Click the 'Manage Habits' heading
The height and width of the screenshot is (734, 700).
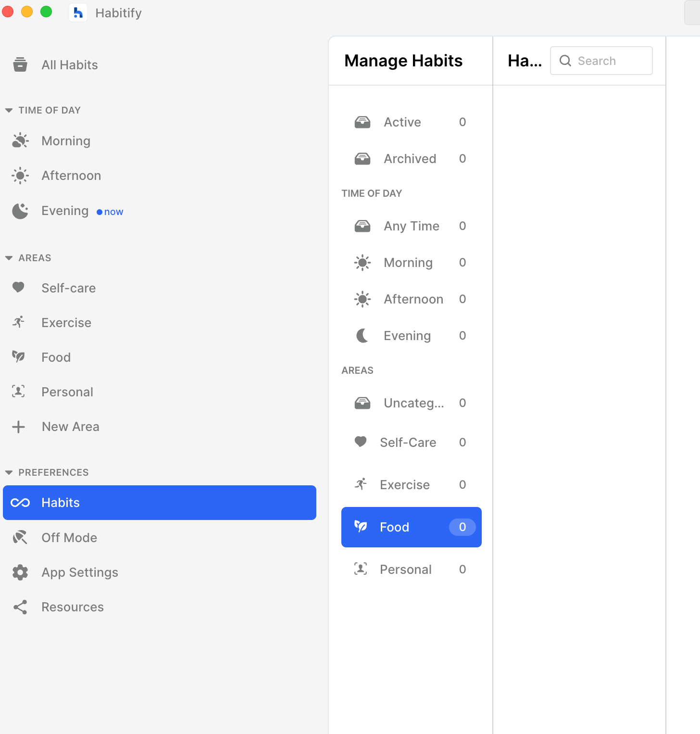tap(403, 61)
